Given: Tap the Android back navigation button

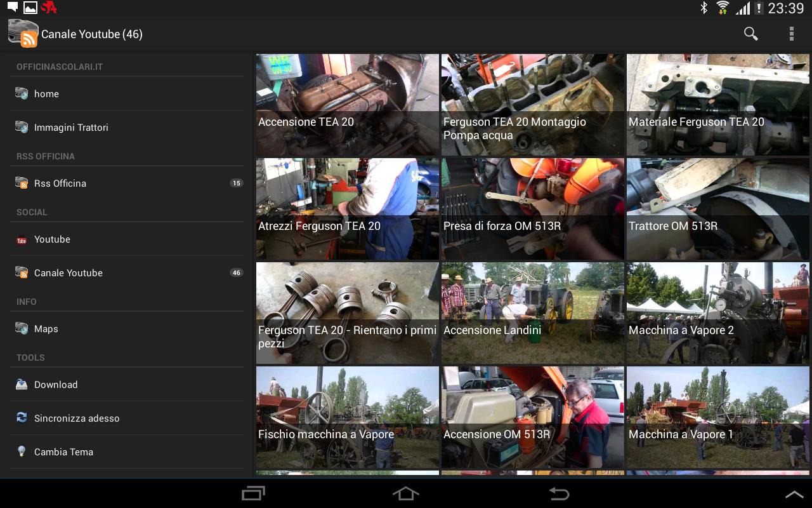Looking at the screenshot, I should (x=559, y=493).
